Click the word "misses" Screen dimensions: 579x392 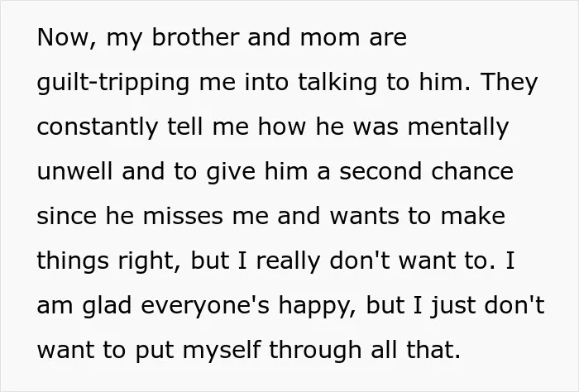(183, 216)
